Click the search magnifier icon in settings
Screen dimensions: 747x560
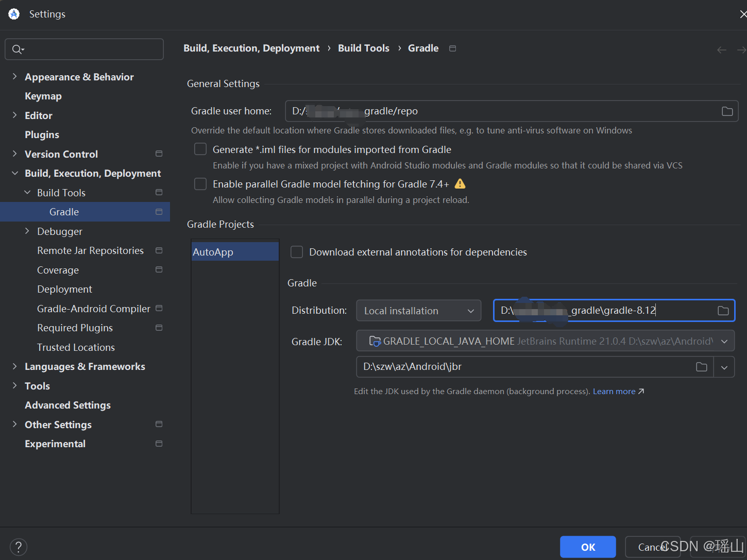click(18, 49)
